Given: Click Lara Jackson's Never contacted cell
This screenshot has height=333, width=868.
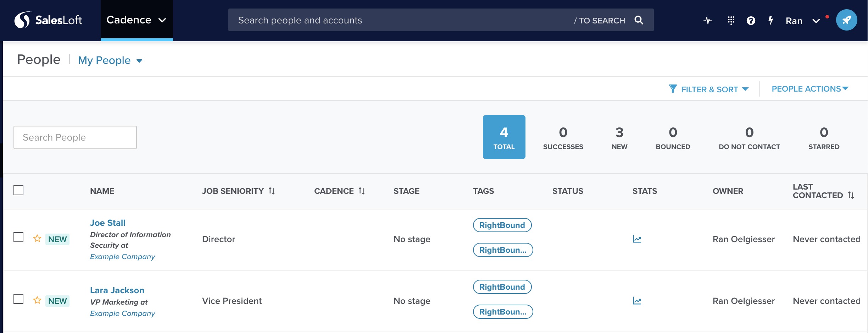Looking at the screenshot, I should pyautogui.click(x=827, y=301).
